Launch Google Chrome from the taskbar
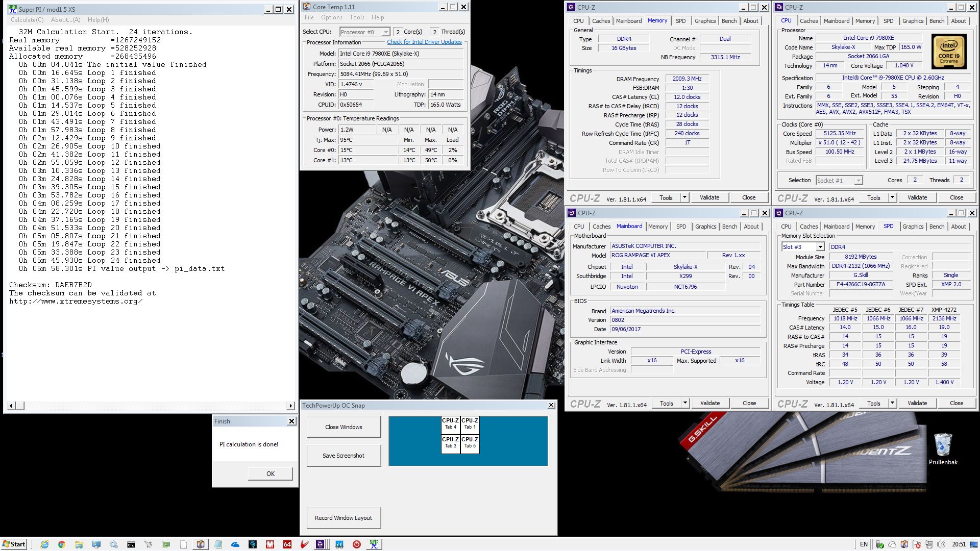The width and height of the screenshot is (980, 551). pyautogui.click(x=61, y=544)
